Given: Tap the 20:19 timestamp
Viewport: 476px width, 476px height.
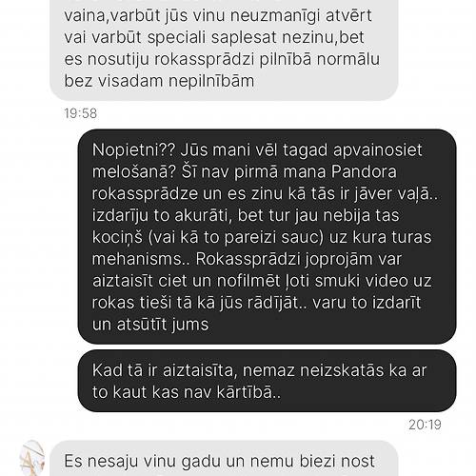Looking at the screenshot, I should [x=425, y=425].
